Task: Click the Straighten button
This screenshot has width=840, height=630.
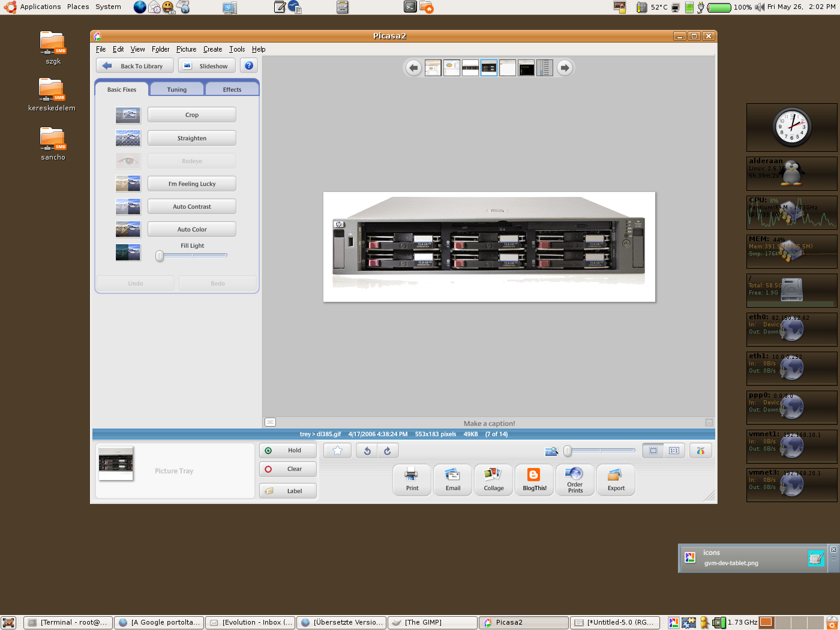Action: pyautogui.click(x=192, y=138)
